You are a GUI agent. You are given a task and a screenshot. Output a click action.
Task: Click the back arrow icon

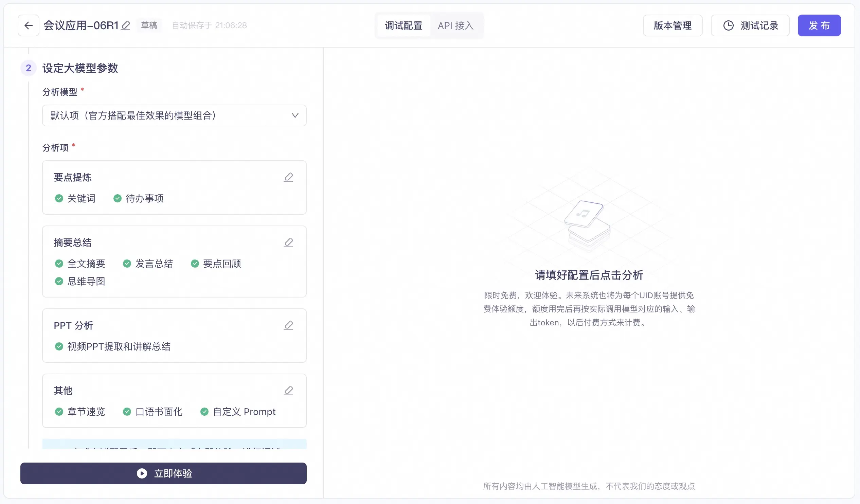(x=28, y=25)
